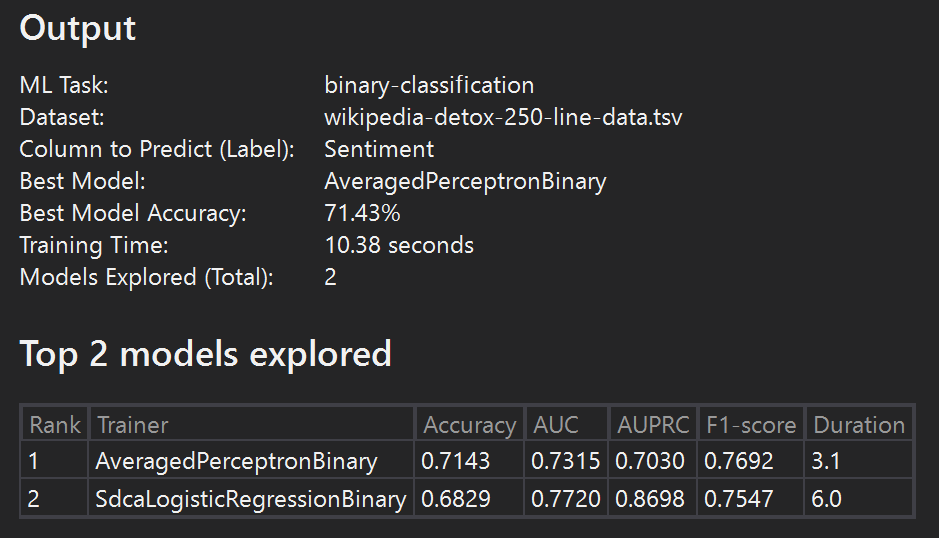939x538 pixels.
Task: Select AveragedPerceptronBinary row in the table
Action: pos(236,462)
